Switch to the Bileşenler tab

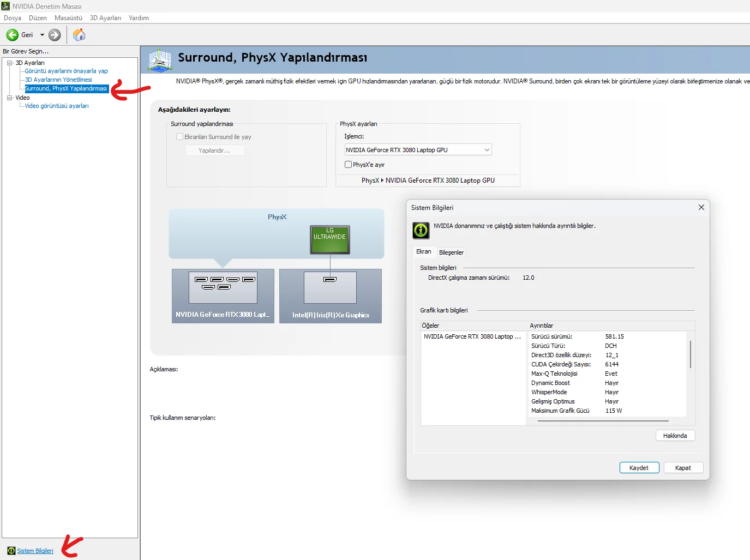tap(452, 252)
